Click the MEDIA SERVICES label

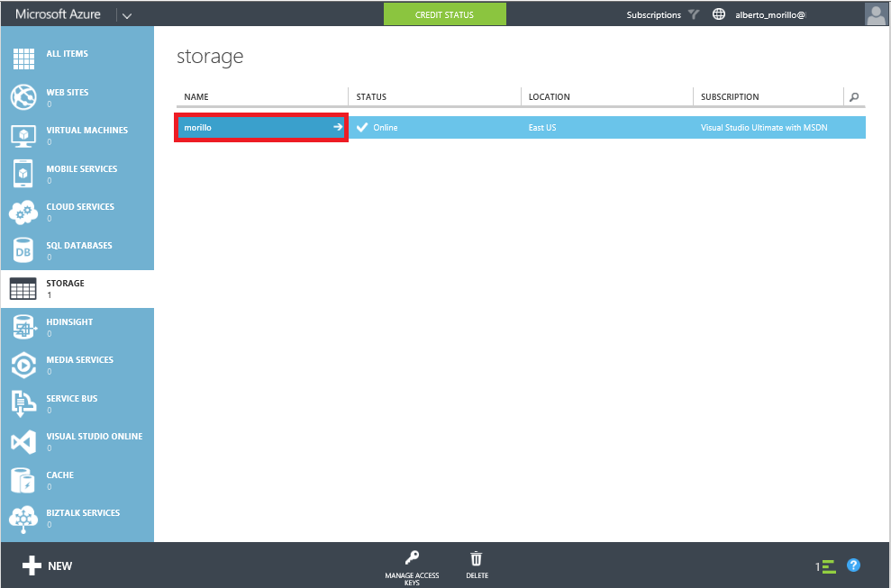79,359
